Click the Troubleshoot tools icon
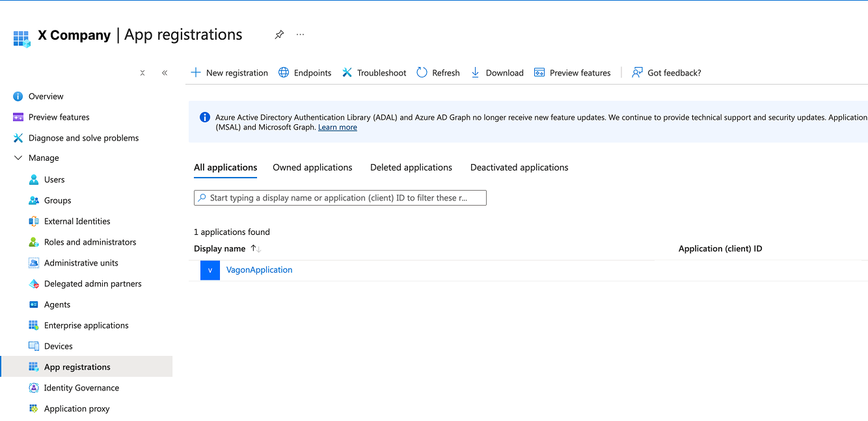The width and height of the screenshot is (868, 421). point(347,72)
